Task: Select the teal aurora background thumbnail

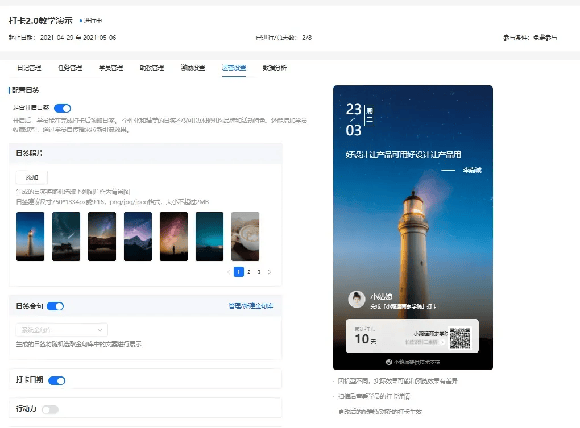Action: click(209, 236)
